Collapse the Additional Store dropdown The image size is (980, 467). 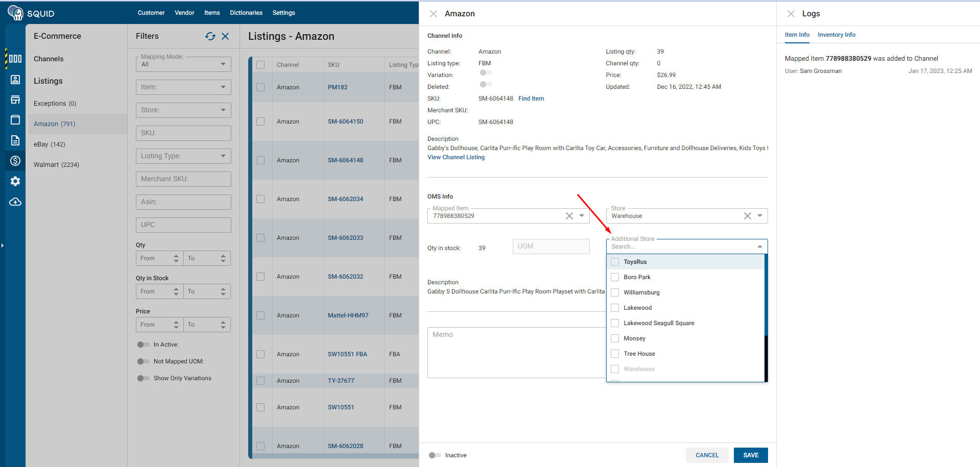point(760,247)
